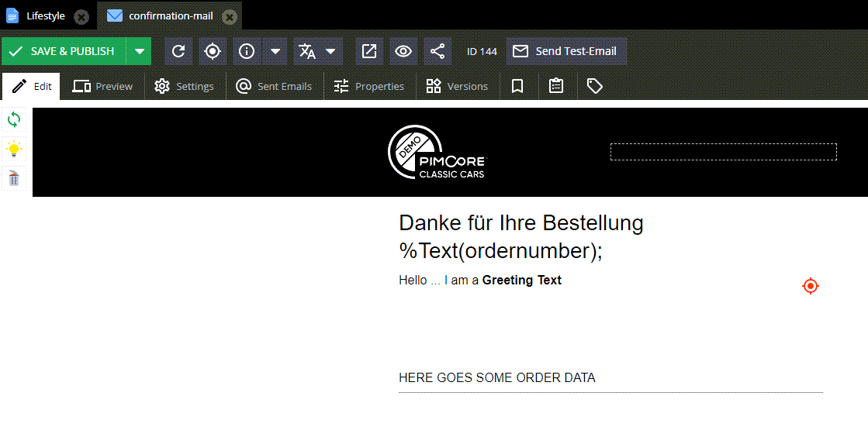Click the green refresh editables icon
This screenshot has height=427, width=868.
14,119
